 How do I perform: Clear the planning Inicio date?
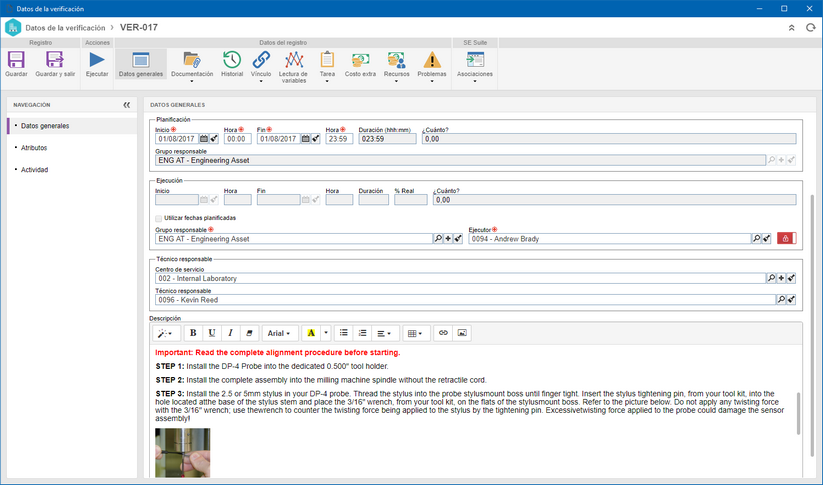tap(214, 139)
